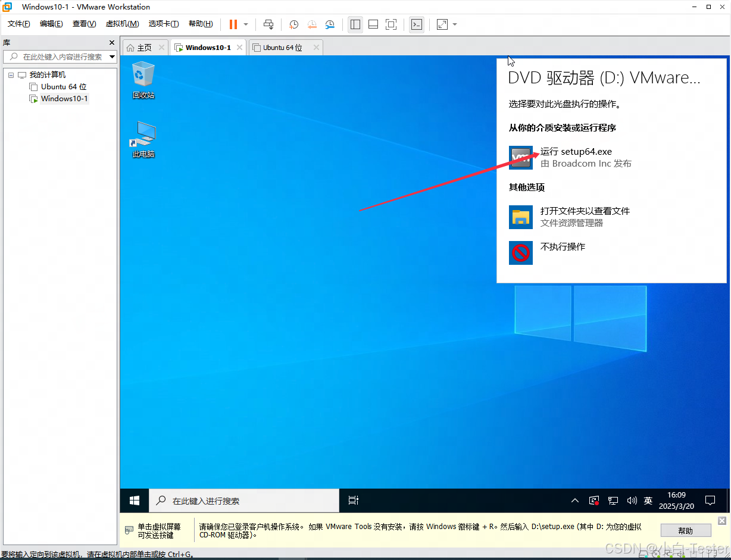
Task: Open the 虚拟机(M) menu
Action: [122, 24]
